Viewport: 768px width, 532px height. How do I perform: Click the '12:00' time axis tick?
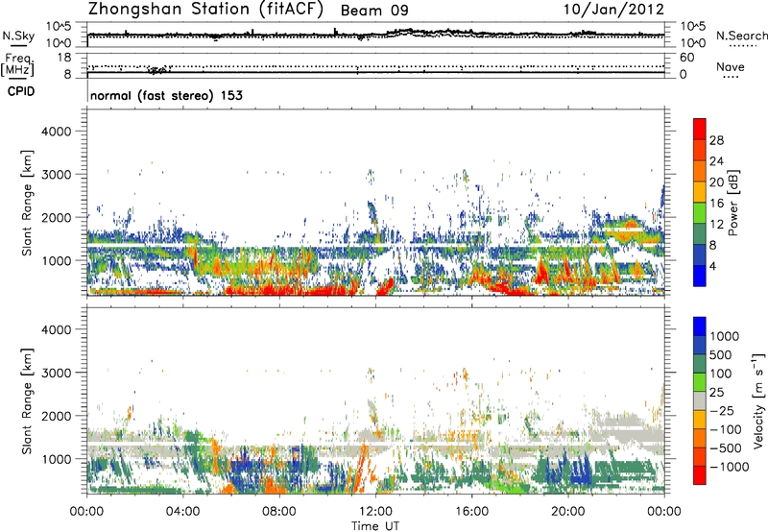click(375, 512)
